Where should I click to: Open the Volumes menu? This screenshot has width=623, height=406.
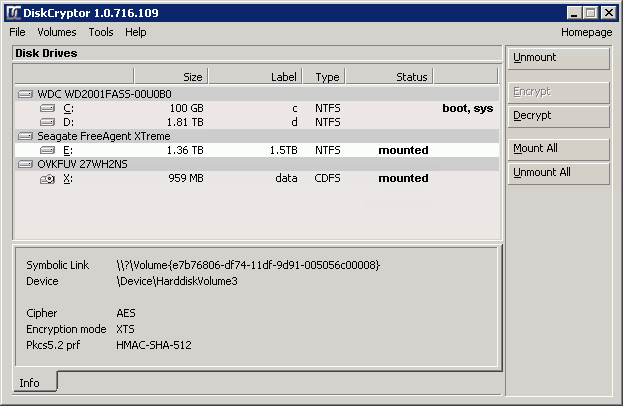tap(57, 32)
